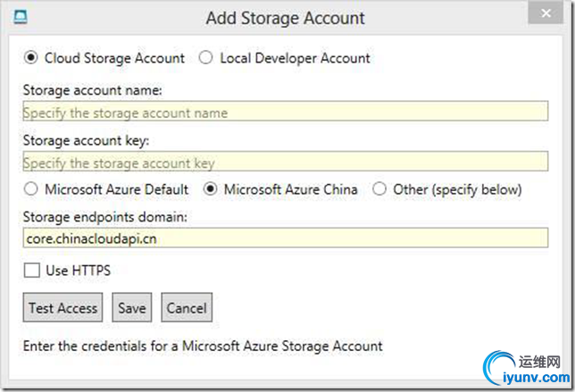The image size is (575, 392).
Task: Select Microsoft Azure Default endpoint option
Action: [31, 189]
